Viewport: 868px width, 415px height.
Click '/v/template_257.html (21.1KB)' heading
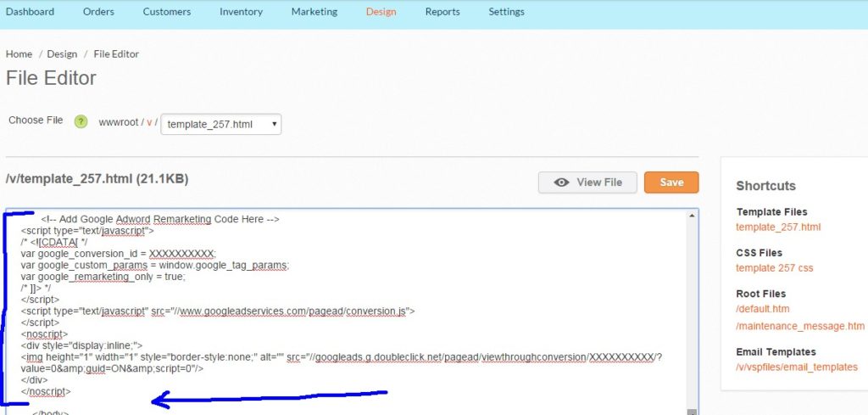pyautogui.click(x=97, y=179)
